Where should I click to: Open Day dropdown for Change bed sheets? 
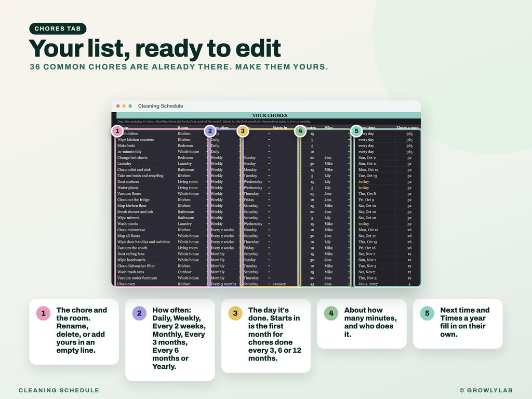(269, 158)
